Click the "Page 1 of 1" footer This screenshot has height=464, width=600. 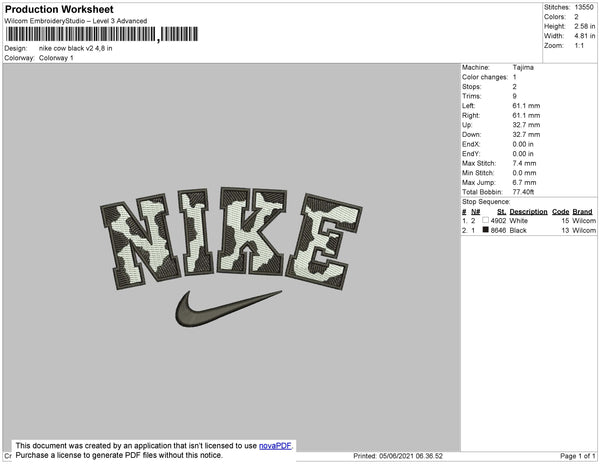[x=578, y=456]
